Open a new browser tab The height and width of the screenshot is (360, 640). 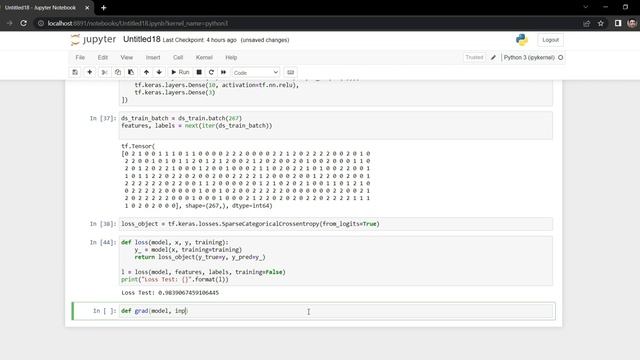pyautogui.click(x=103, y=8)
